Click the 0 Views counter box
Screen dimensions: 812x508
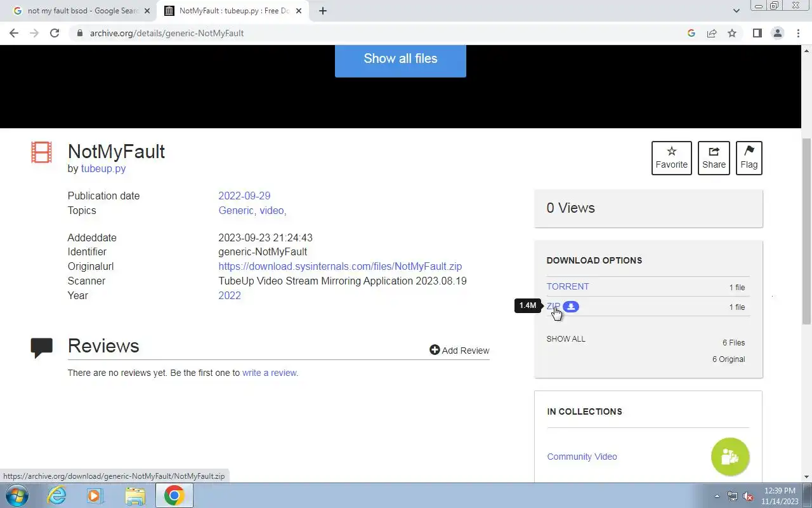pos(648,208)
